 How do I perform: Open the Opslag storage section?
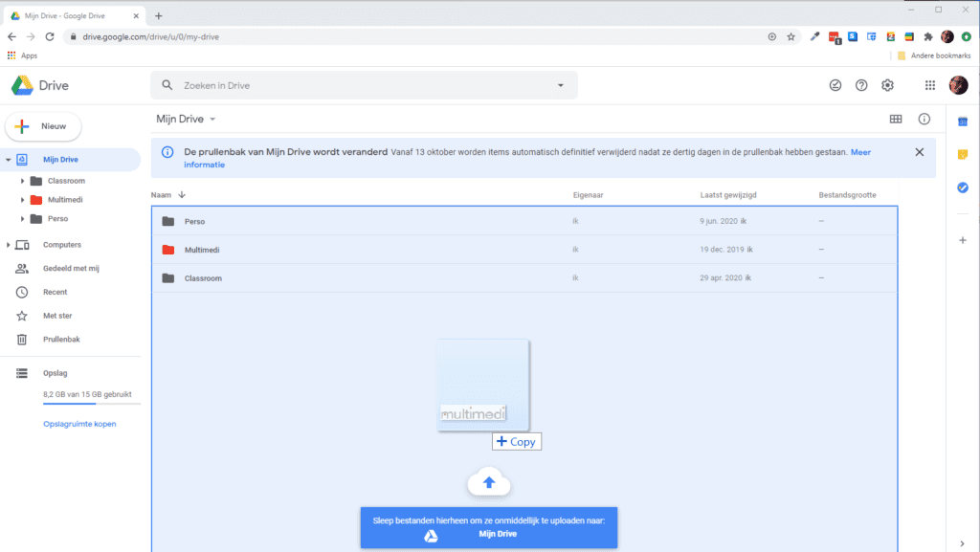tap(55, 373)
